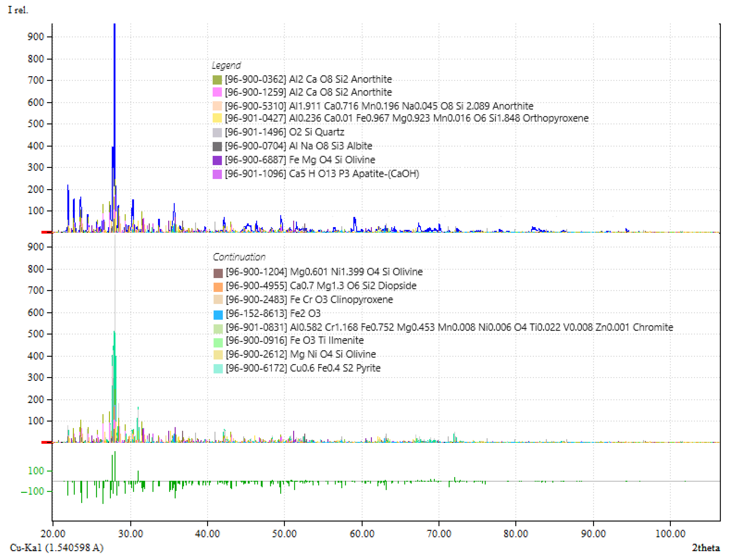729x560 pixels.
Task: Click the peach Anorthite 96-900-5310 swatch
Action: [x=217, y=106]
